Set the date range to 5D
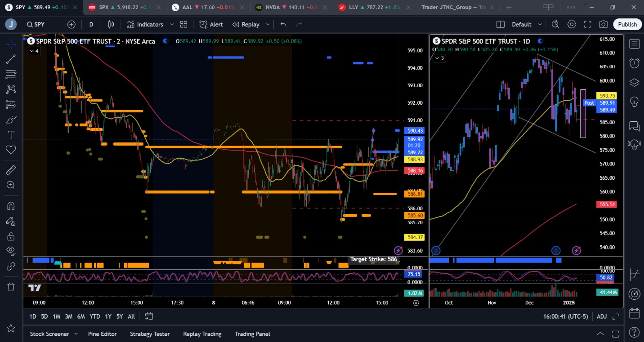The width and height of the screenshot is (644, 342). (x=44, y=316)
